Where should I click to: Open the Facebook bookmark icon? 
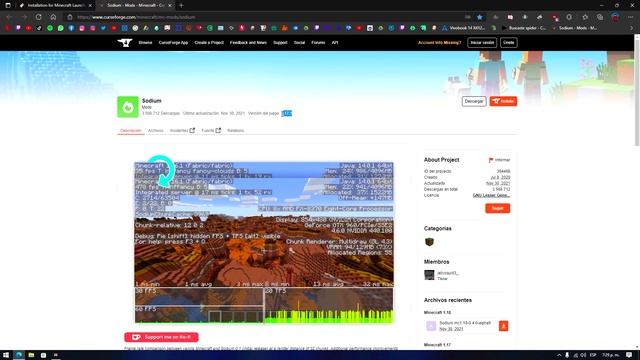coord(71,28)
